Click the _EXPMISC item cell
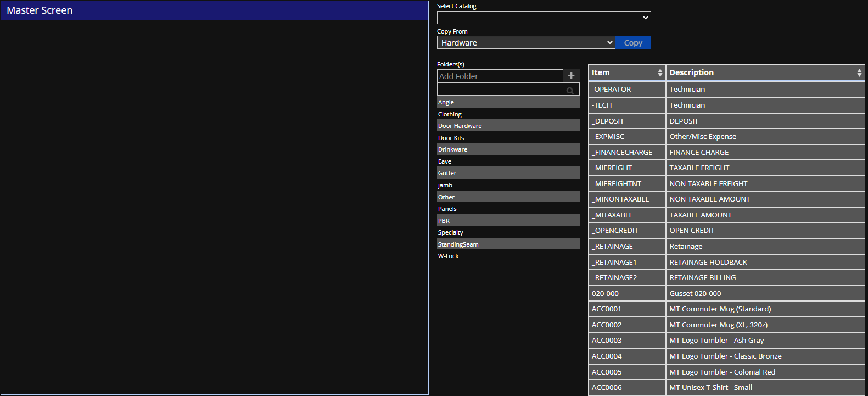The width and height of the screenshot is (868, 396). pos(627,136)
